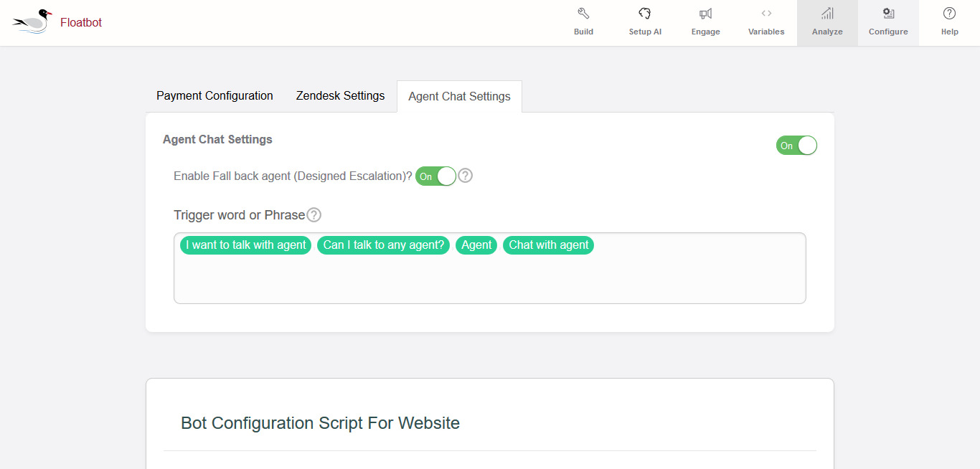Image resolution: width=980 pixels, height=469 pixels.
Task: Select the "Chat with agent" phrase tag
Action: tap(549, 245)
